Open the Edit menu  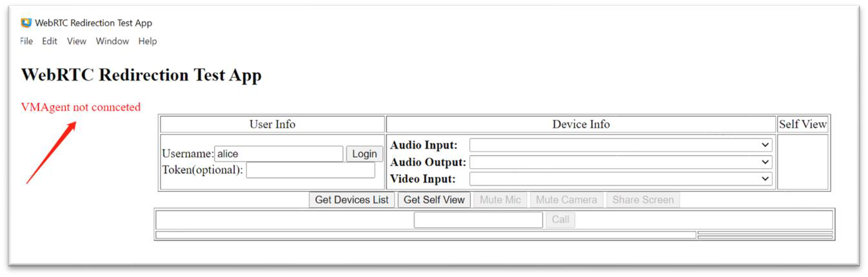[x=50, y=41]
